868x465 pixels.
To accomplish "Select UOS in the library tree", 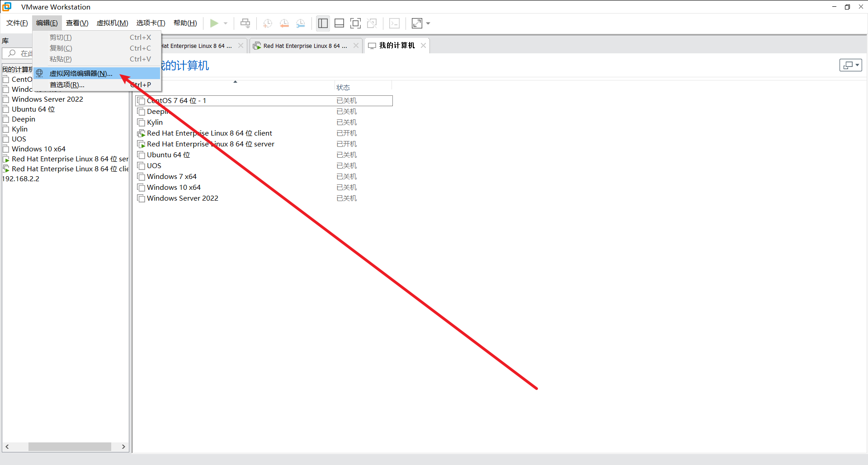I will click(x=19, y=139).
